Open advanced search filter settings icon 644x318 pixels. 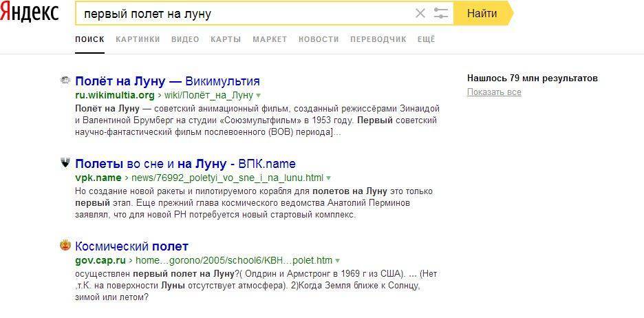coord(441,13)
